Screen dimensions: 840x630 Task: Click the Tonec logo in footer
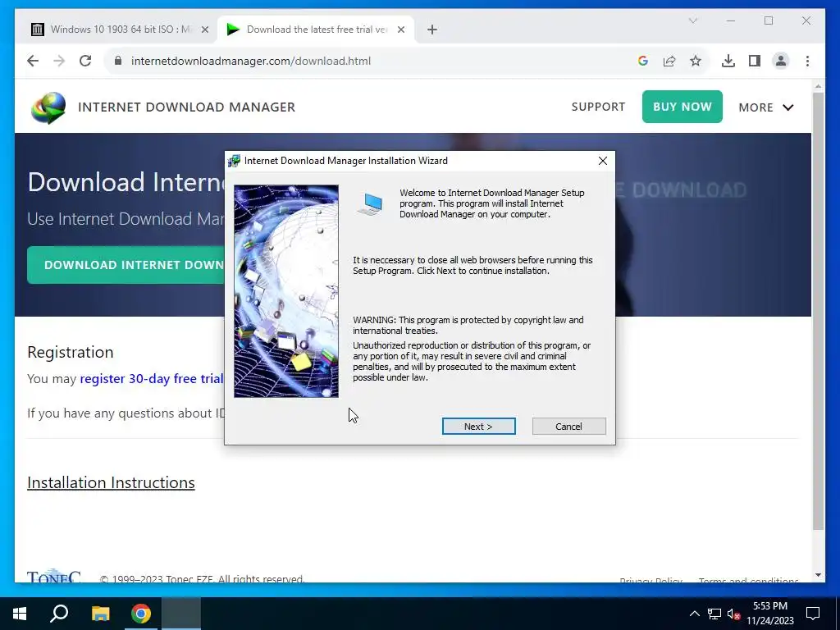click(54, 576)
